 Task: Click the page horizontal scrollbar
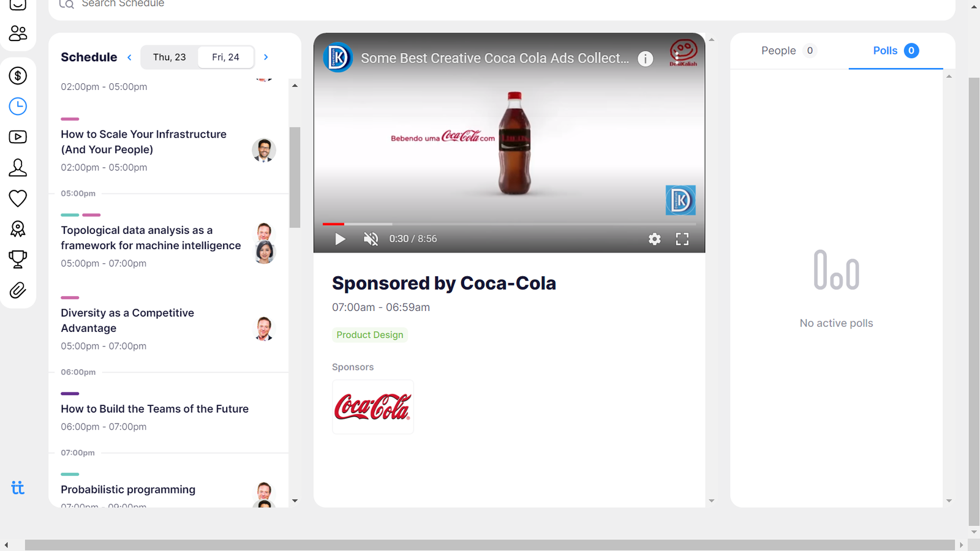point(490,545)
